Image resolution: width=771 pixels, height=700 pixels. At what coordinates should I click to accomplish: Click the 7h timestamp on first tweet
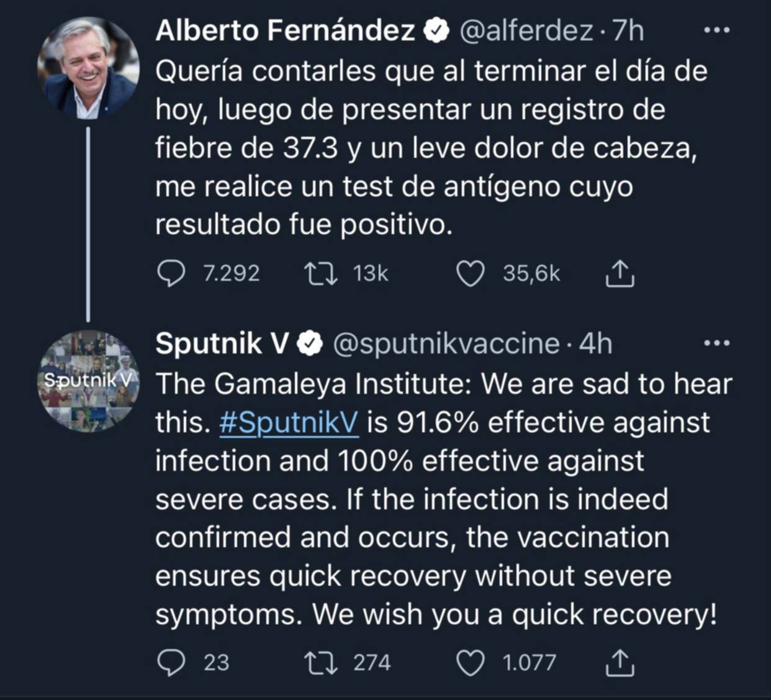click(x=628, y=30)
